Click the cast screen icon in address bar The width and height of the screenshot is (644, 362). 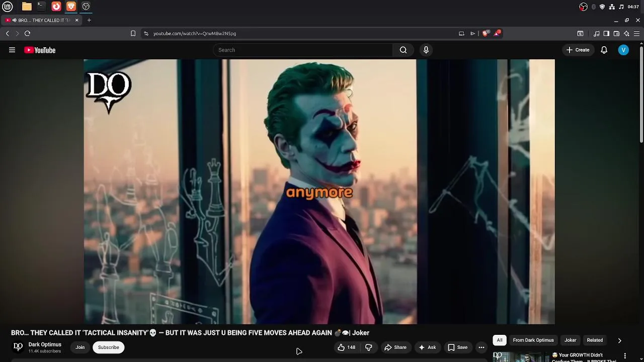click(461, 33)
